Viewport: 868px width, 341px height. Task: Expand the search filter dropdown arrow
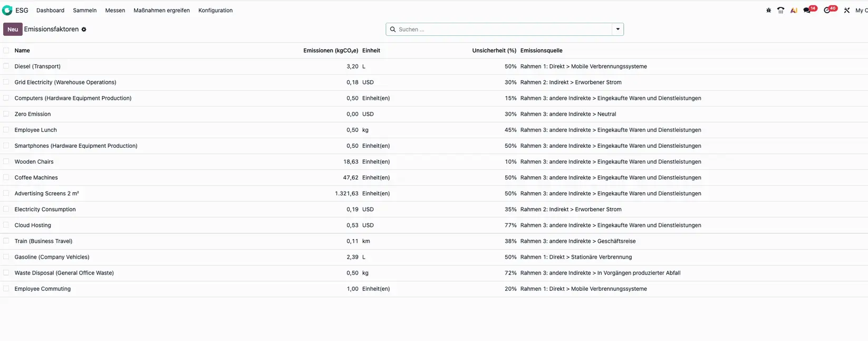coord(618,30)
